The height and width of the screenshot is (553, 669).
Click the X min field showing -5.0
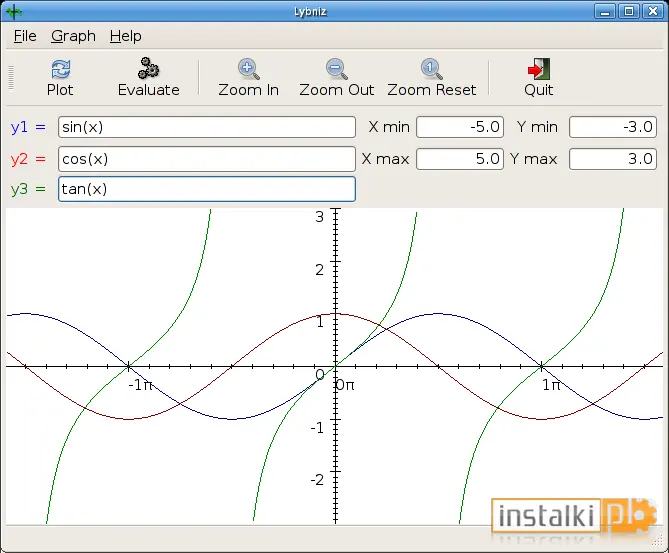coord(460,127)
